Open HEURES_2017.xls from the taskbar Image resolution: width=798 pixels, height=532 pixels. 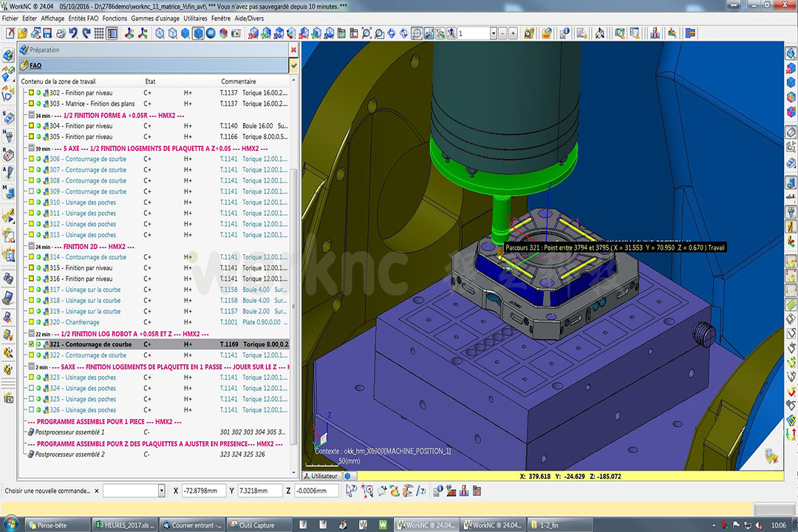click(124, 525)
